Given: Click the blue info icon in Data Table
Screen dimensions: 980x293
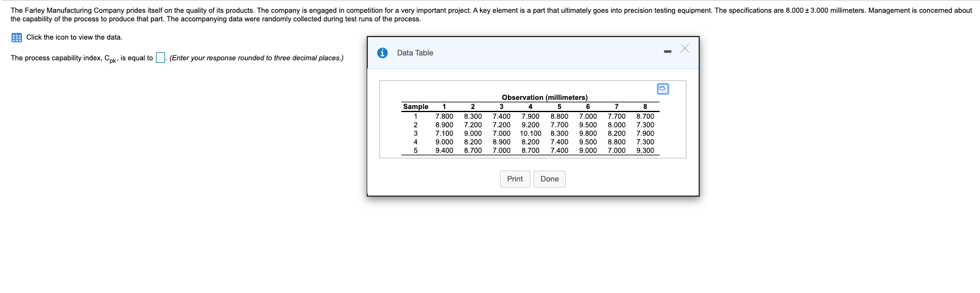Looking at the screenshot, I should [x=382, y=53].
